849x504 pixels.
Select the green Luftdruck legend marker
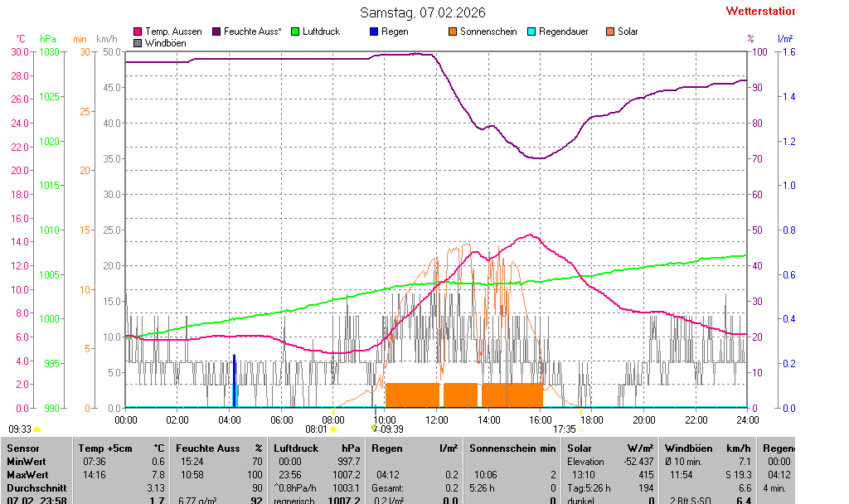295,31
